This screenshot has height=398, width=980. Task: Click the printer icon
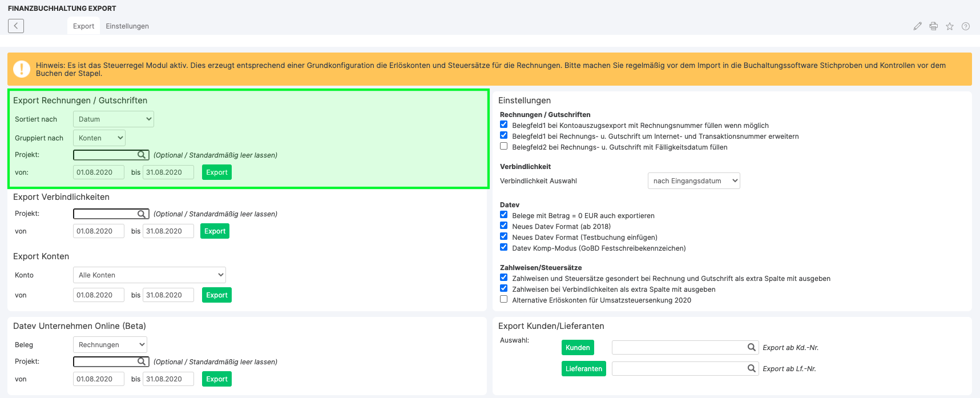click(x=933, y=26)
